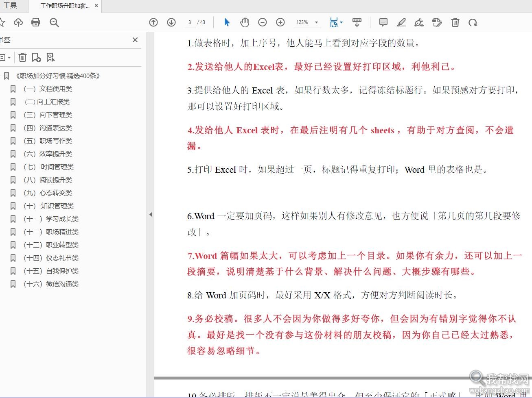The width and height of the screenshot is (532, 398).
Task: Open bookmark (四) 沟通表达类
Action: pyautogui.click(x=48, y=128)
